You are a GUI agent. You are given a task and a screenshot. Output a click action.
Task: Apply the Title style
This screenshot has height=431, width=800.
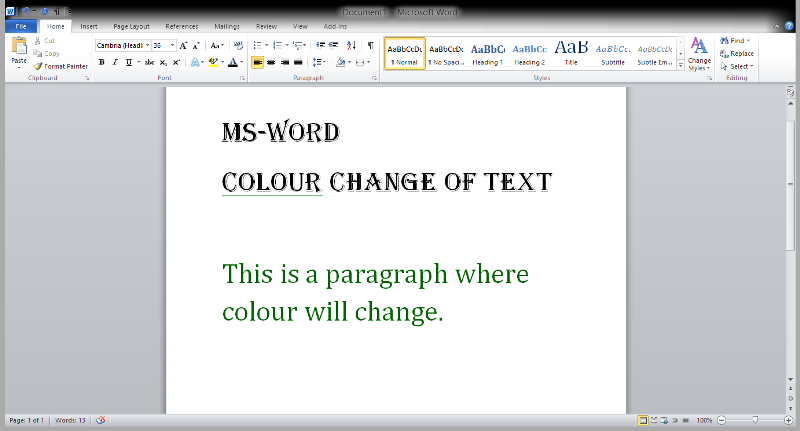pos(571,54)
